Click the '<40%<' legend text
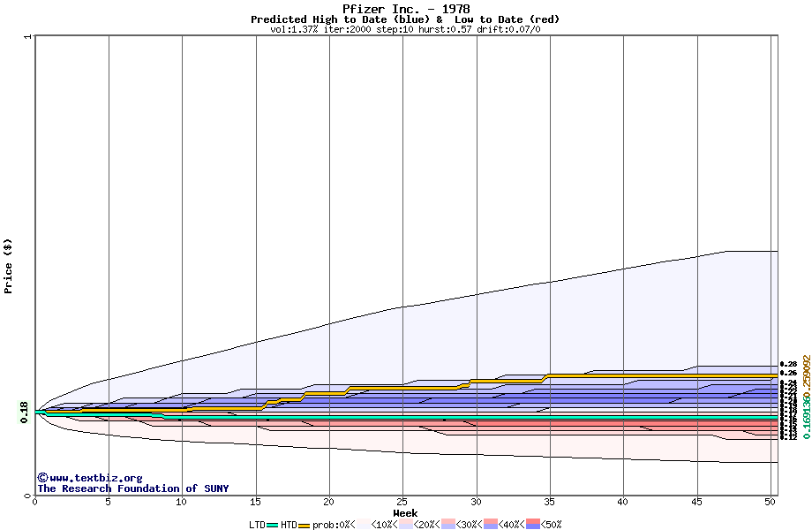This screenshot has width=812, height=530. pos(512,525)
